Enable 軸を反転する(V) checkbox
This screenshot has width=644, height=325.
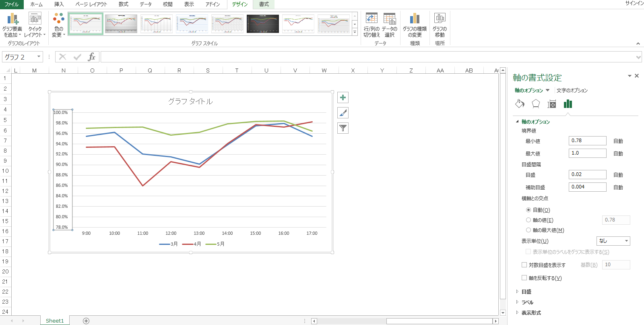(524, 278)
